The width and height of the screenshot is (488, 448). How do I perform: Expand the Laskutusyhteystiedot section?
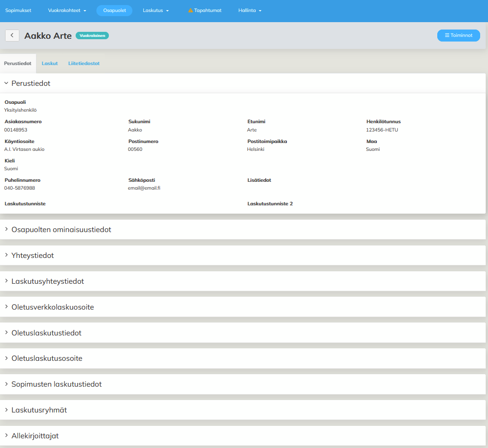pyautogui.click(x=48, y=281)
